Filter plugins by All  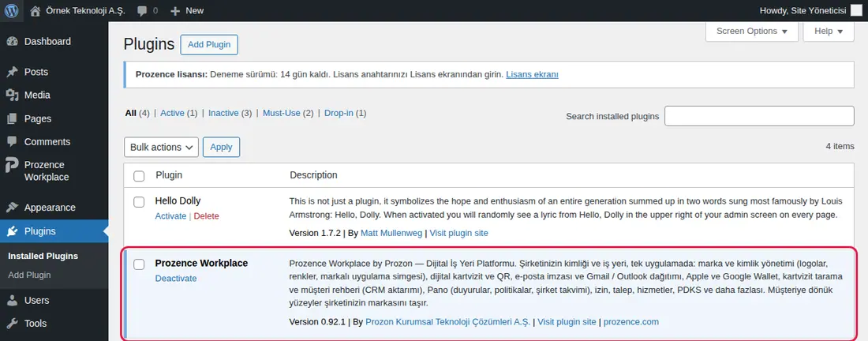pyautogui.click(x=131, y=113)
